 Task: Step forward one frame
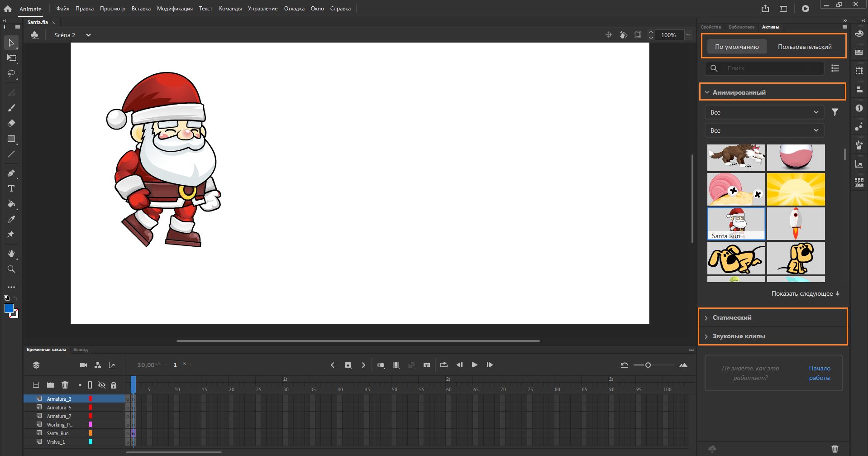490,365
